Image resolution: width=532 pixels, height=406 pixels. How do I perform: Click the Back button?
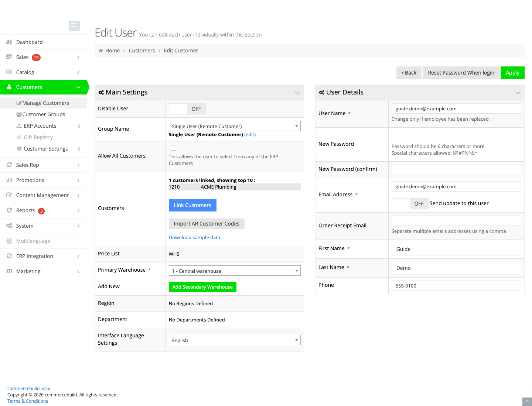[409, 73]
